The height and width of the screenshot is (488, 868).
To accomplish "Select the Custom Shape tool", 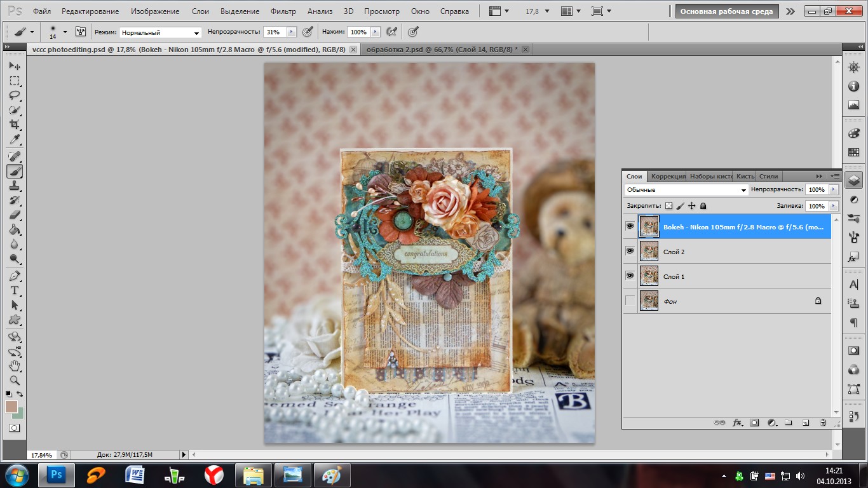I will pyautogui.click(x=15, y=320).
